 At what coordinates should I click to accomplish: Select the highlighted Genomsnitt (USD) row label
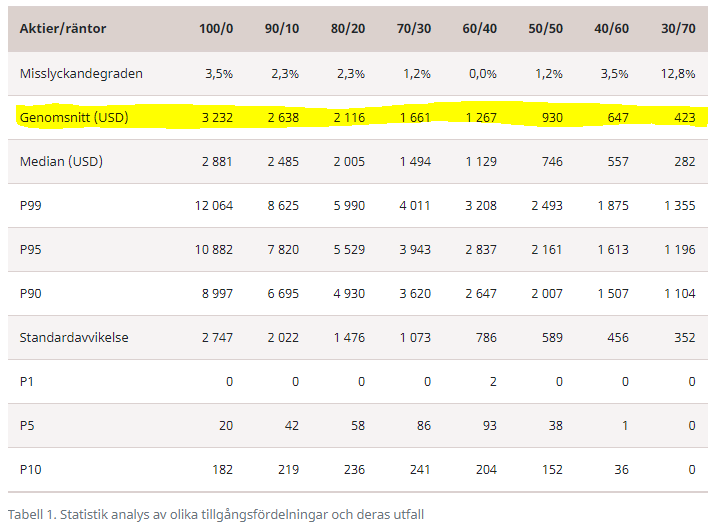point(75,118)
